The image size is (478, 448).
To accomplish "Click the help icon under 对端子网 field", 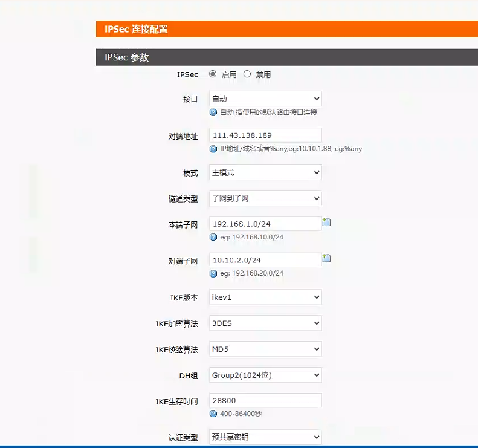I will 213,273.
